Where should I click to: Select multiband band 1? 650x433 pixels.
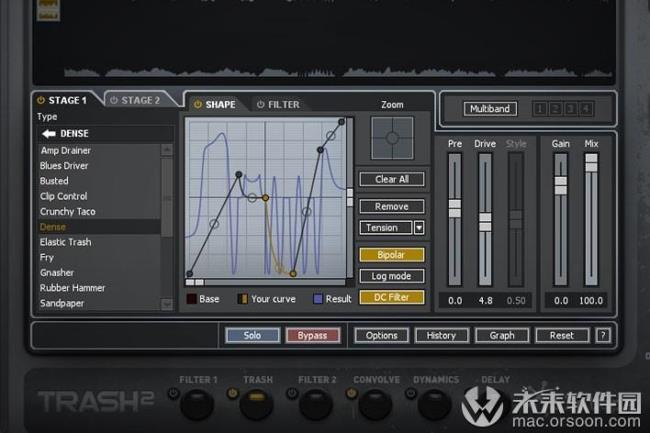(x=540, y=109)
